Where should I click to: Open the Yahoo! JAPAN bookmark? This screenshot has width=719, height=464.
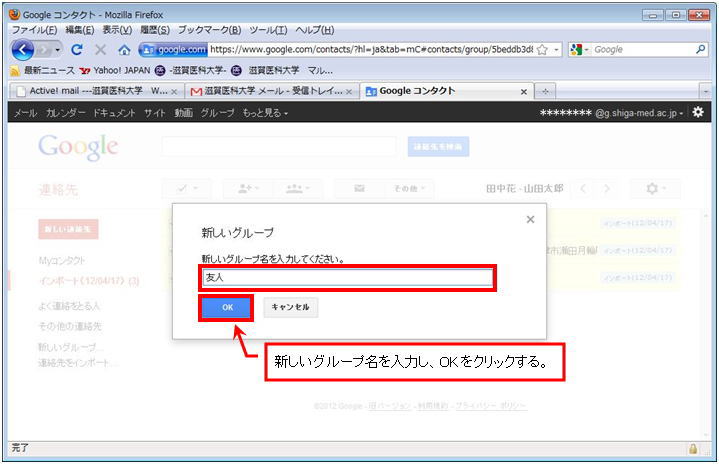[115, 71]
